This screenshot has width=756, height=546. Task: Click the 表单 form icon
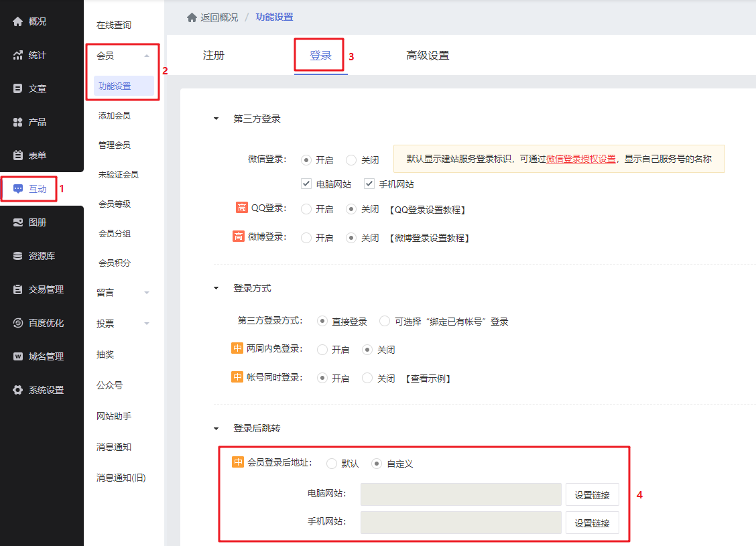[18, 155]
